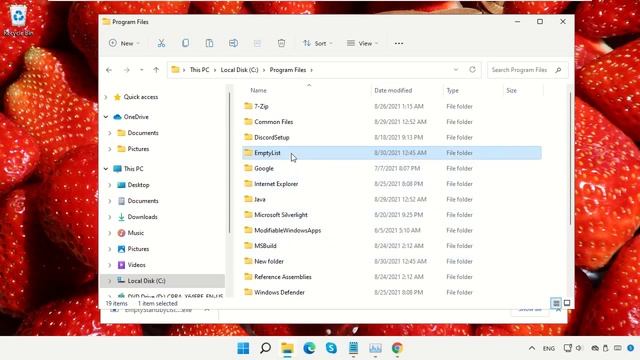Expand Local Disk (C:) tree node
The width and height of the screenshot is (640, 360).
point(110,281)
